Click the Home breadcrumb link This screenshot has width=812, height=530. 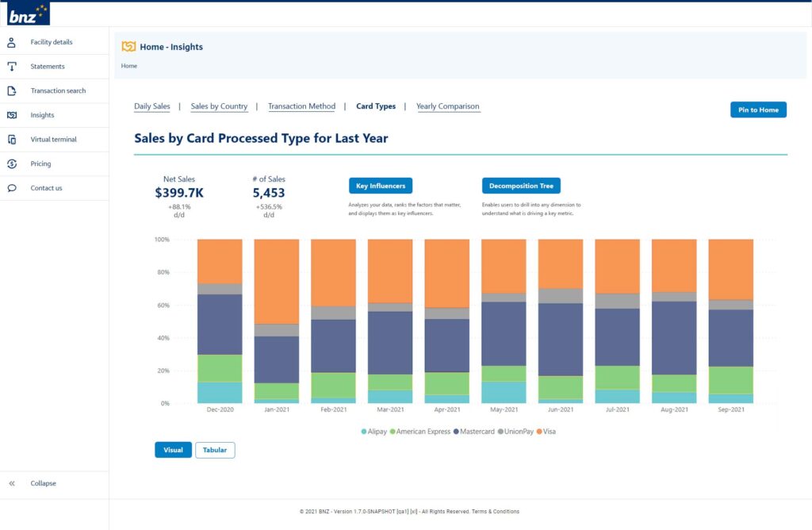pos(129,66)
